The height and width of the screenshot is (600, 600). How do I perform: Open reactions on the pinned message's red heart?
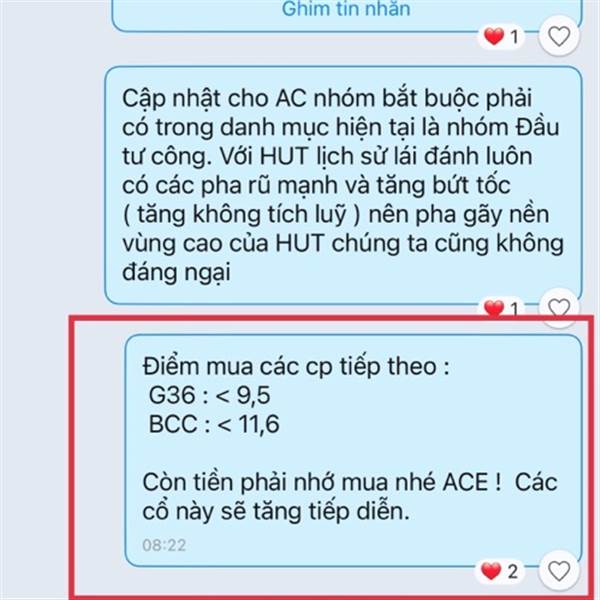[494, 37]
